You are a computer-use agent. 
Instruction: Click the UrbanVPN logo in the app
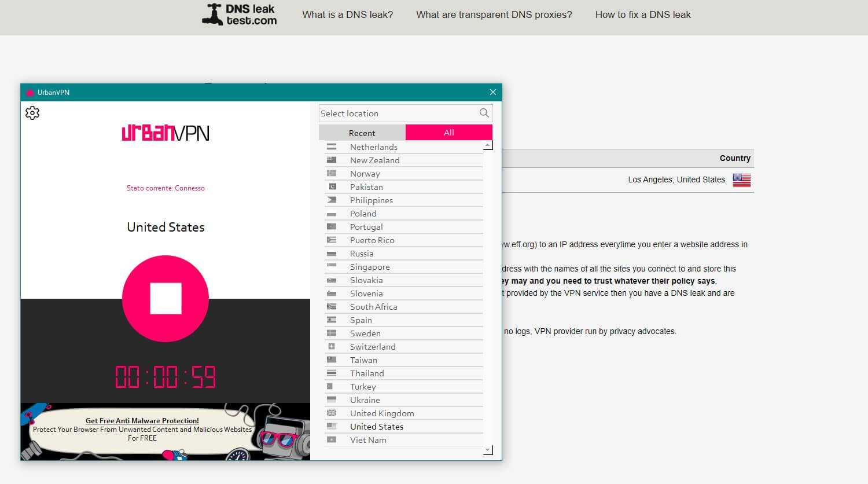(165, 133)
